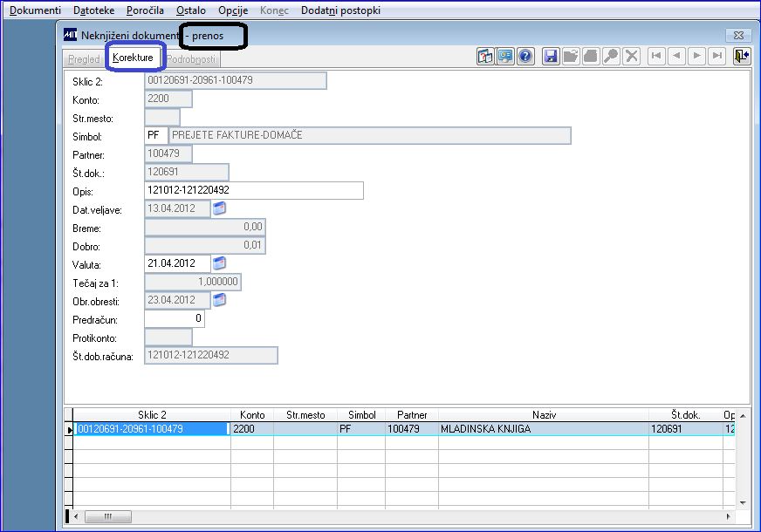This screenshot has height=532, width=761.
Task: Click the Konto column header in grid
Action: (x=252, y=414)
